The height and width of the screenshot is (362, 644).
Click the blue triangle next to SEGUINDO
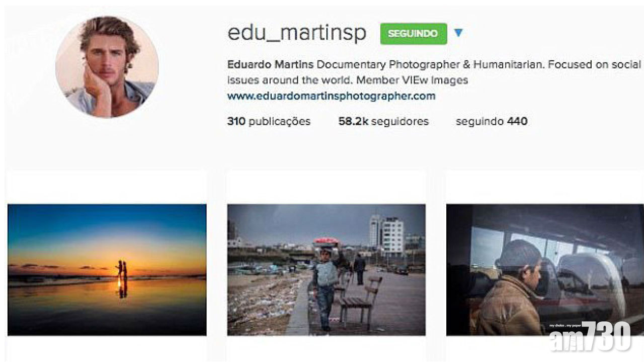[458, 33]
